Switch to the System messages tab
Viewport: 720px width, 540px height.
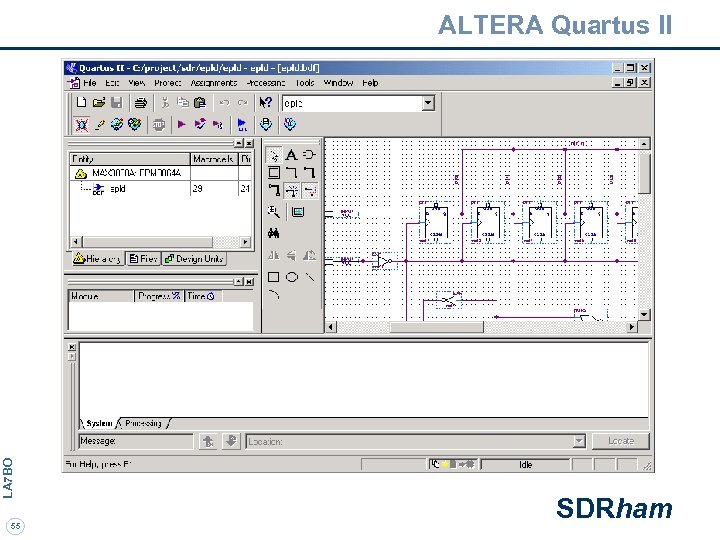tap(99, 423)
